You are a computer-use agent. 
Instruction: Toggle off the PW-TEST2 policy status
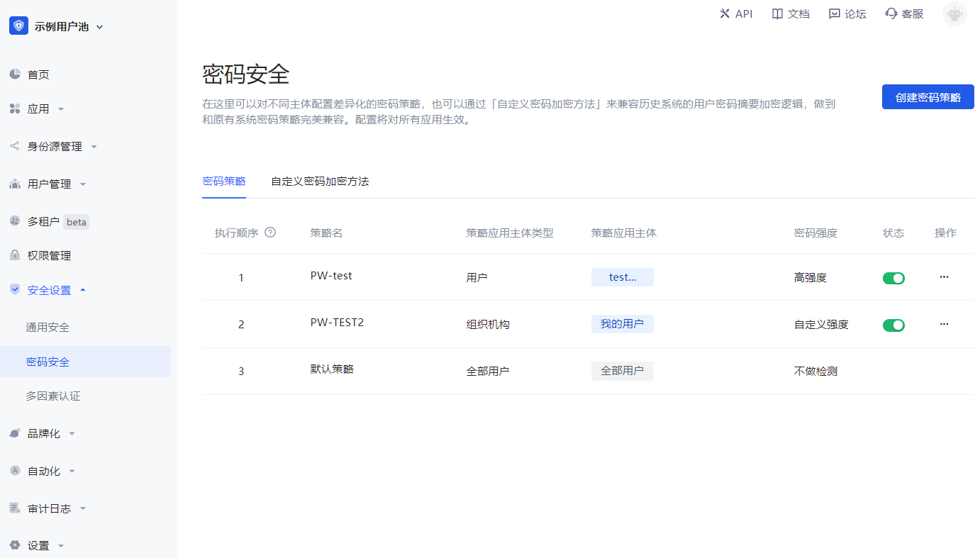(893, 325)
